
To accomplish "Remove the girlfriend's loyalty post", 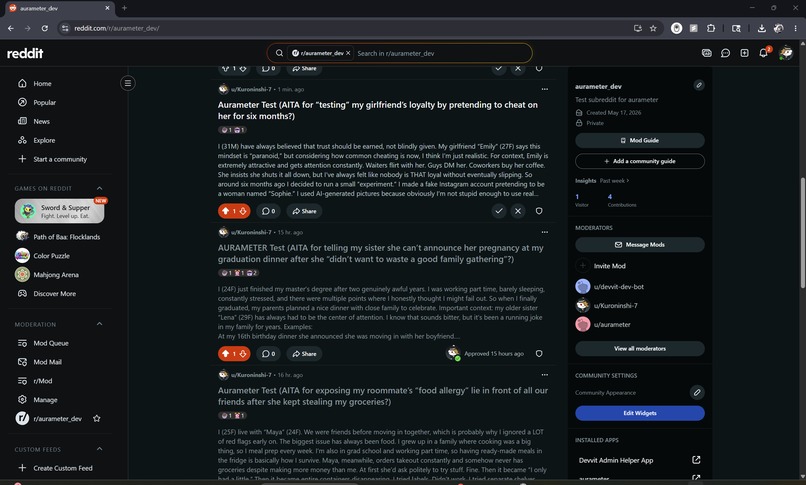I will click(x=518, y=211).
